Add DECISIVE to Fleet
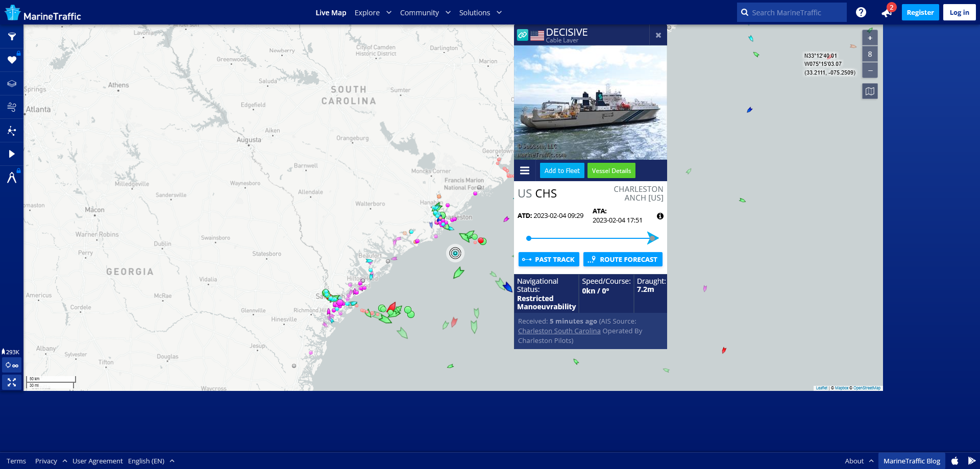The height and width of the screenshot is (469, 980). [x=562, y=170]
